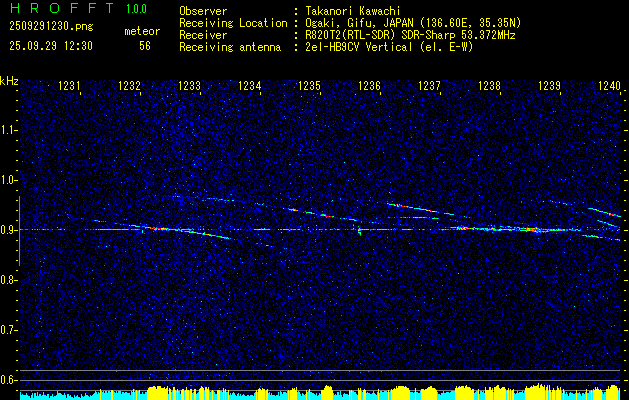The width and height of the screenshot is (629, 400).
Task: Click the 1233 time marker
Action: (189, 86)
